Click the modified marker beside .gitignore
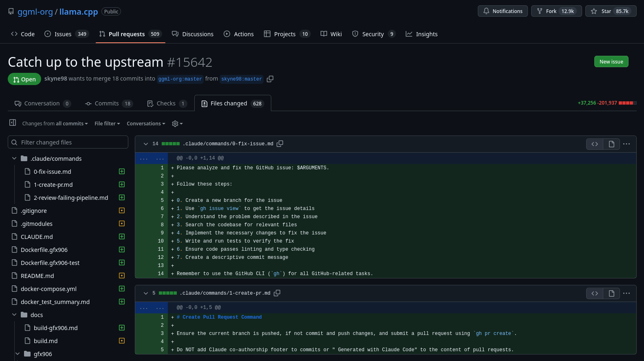 pyautogui.click(x=122, y=211)
